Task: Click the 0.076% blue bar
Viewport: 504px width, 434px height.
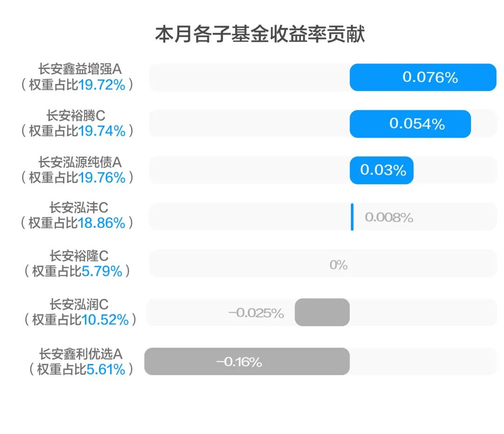Action: pos(423,77)
